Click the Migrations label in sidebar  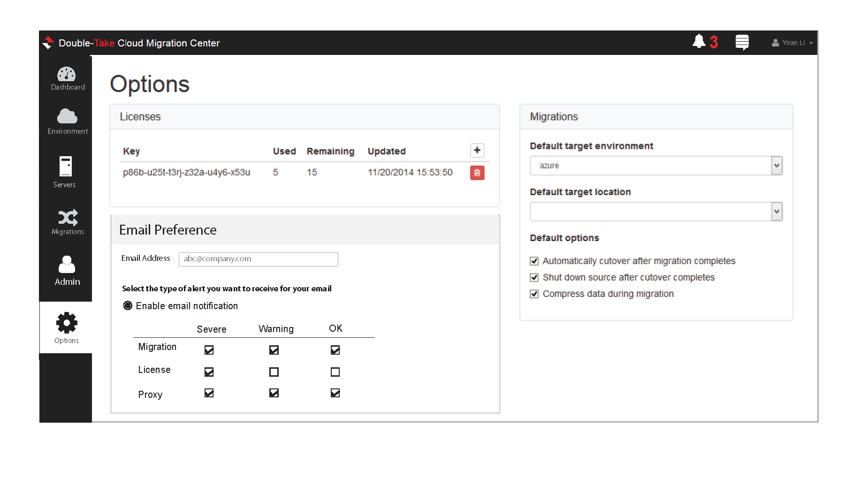68,232
